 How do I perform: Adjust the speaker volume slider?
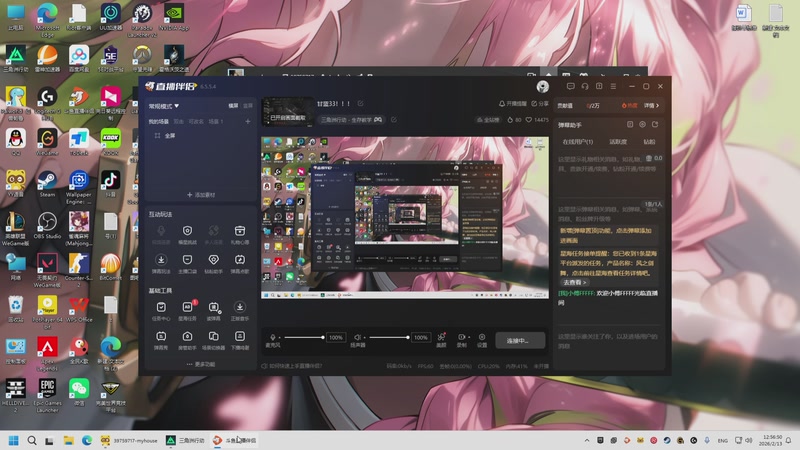coord(389,337)
